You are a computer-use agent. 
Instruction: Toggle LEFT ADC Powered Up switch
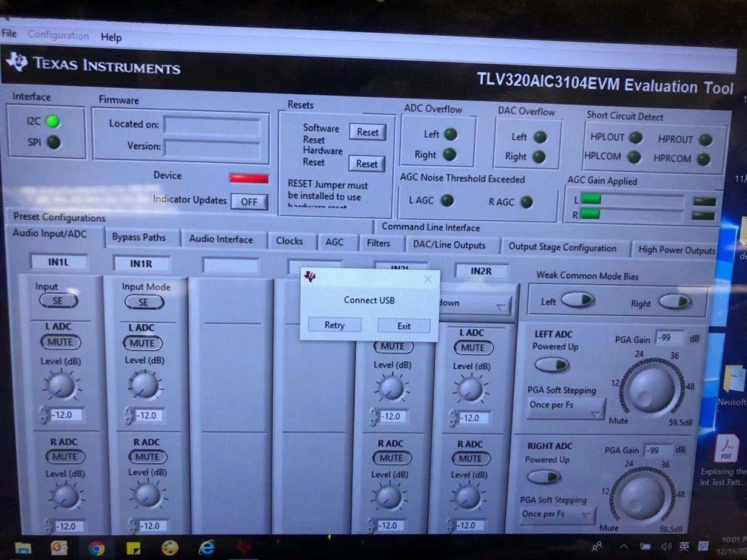point(552,364)
